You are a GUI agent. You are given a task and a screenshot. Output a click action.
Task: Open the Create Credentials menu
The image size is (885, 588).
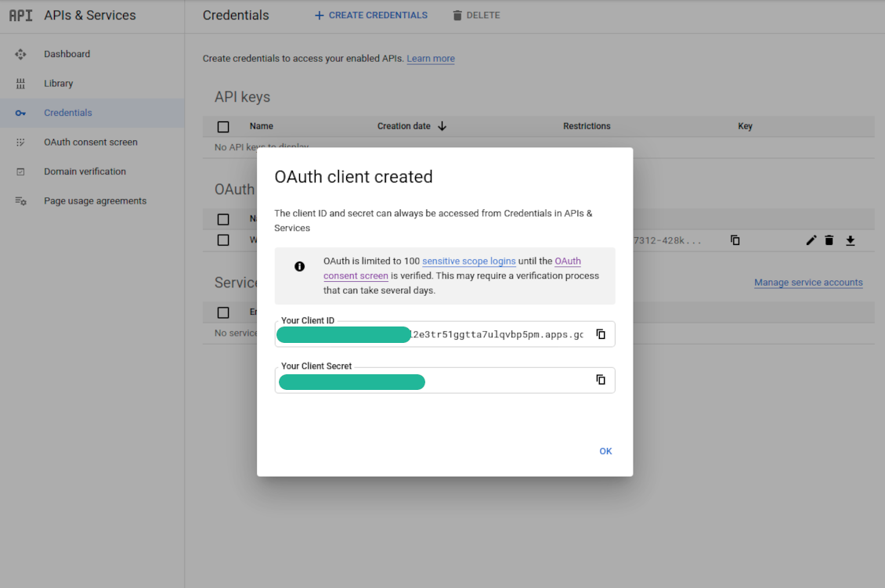point(371,15)
